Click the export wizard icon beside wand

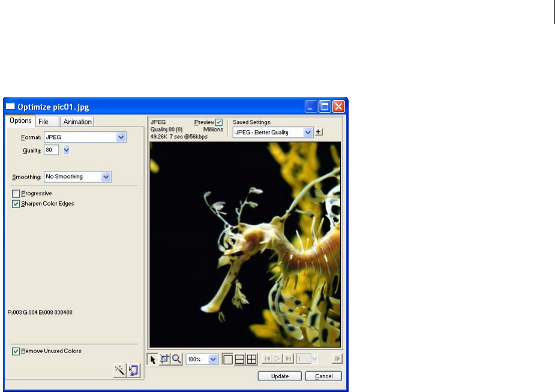tap(134, 370)
